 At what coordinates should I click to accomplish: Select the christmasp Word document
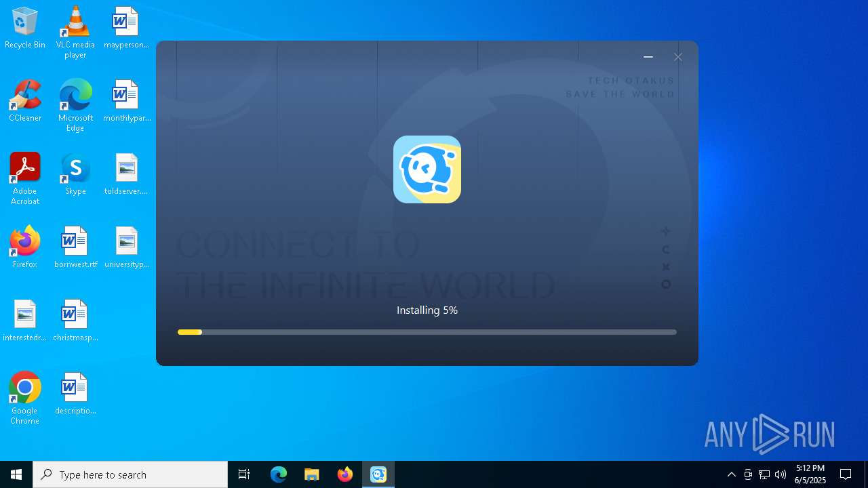[75, 321]
